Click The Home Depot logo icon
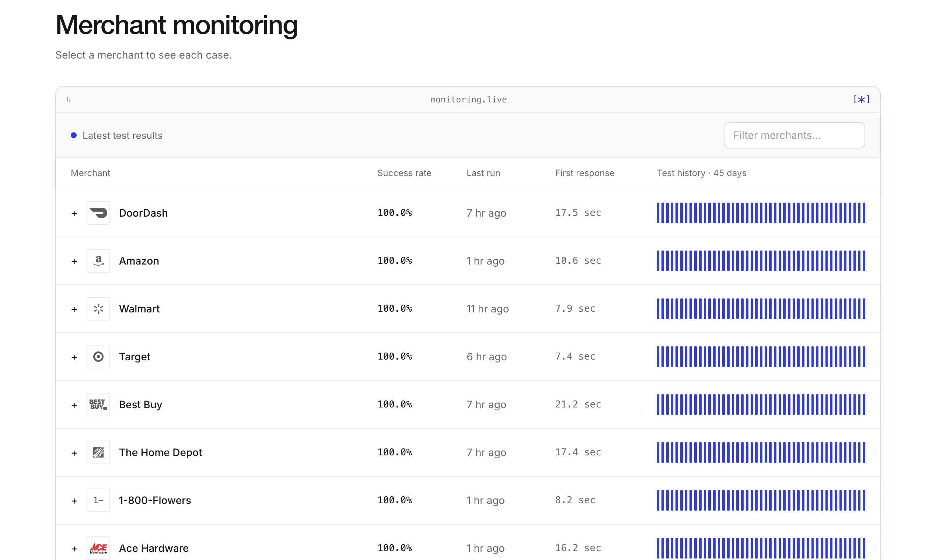Screen dimensions: 936x560 pos(98,452)
